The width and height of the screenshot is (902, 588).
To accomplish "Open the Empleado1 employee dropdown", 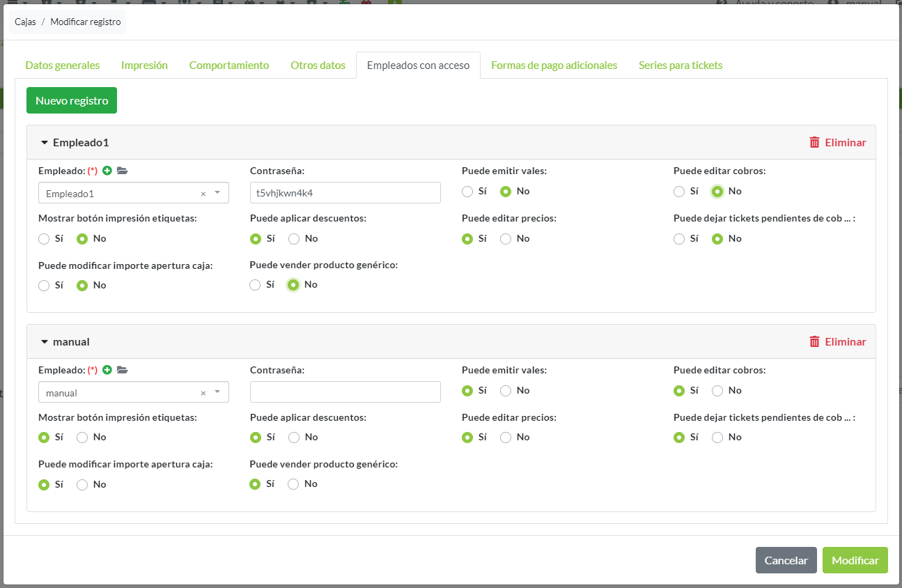I will point(217,193).
